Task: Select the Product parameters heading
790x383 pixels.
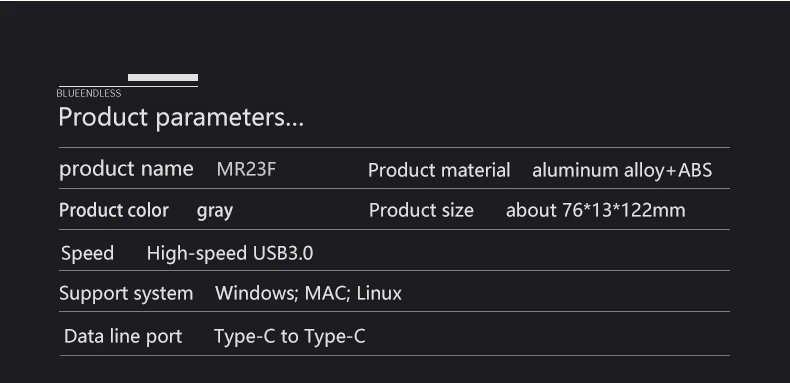Action: tap(181, 117)
